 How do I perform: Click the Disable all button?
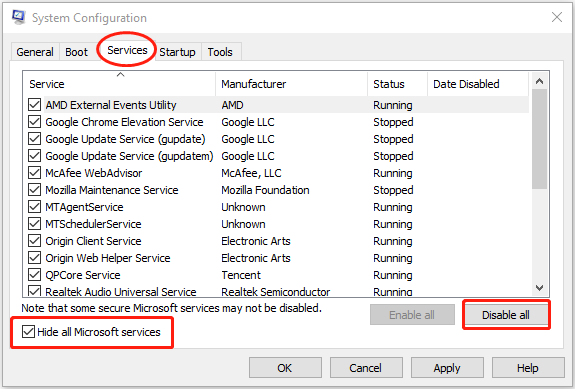[506, 315]
